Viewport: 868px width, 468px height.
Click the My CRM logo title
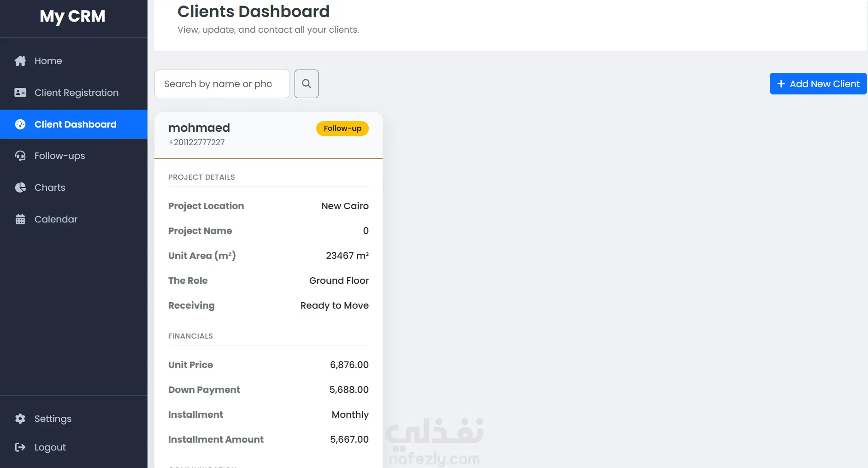coord(72,17)
